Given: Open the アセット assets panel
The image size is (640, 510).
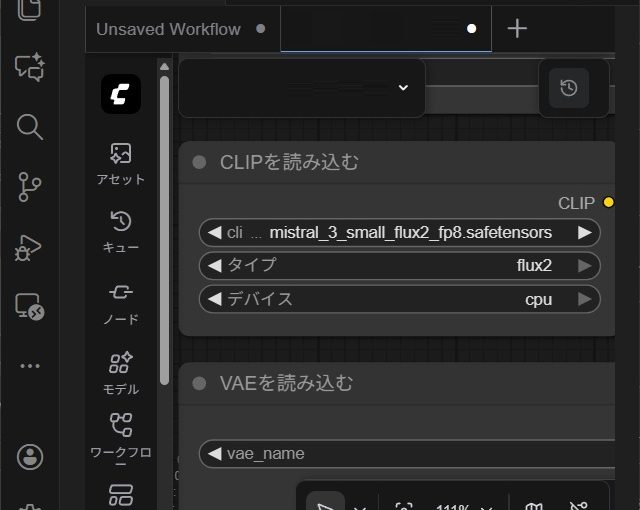Looking at the screenshot, I should click(121, 164).
